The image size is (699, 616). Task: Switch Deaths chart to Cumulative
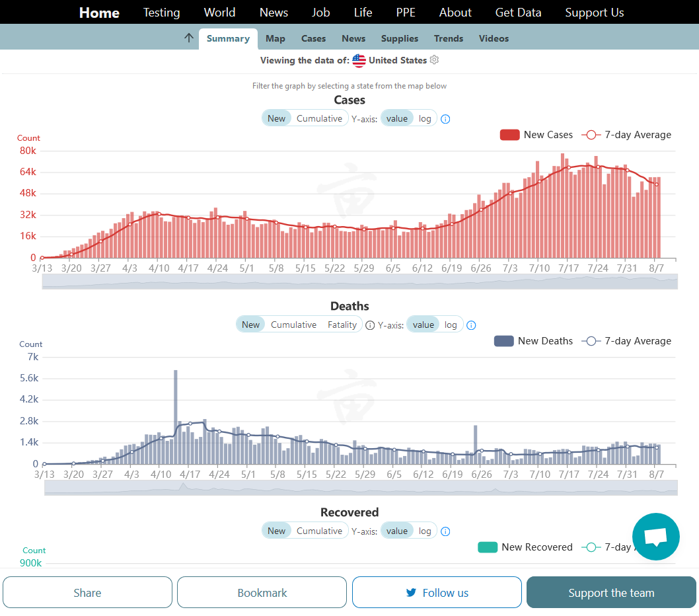pos(293,325)
